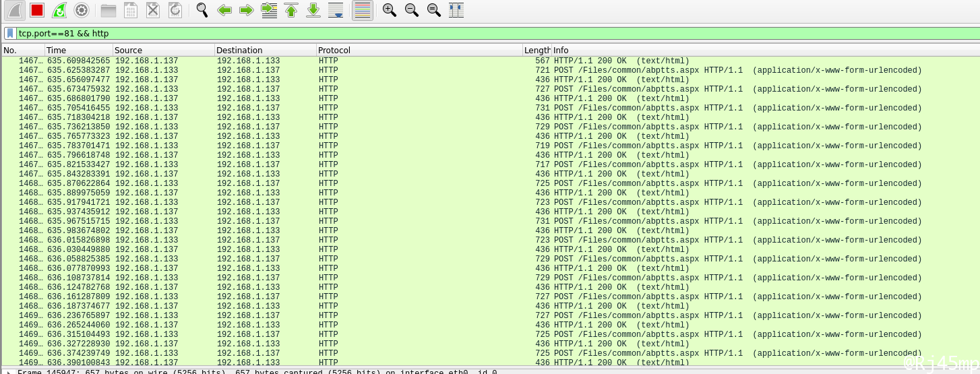980x374 pixels.
Task: Toggle packet list colorization
Action: pos(363,10)
